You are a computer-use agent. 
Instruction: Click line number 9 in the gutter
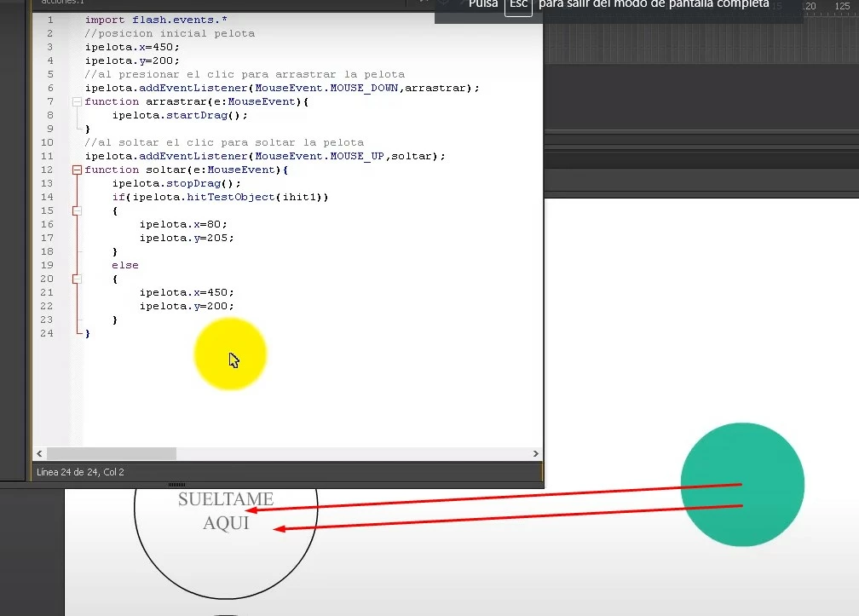pyautogui.click(x=50, y=129)
